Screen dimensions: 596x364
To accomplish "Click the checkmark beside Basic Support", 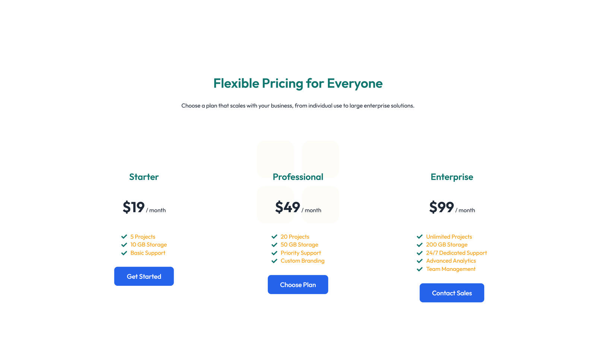I will pos(124,253).
